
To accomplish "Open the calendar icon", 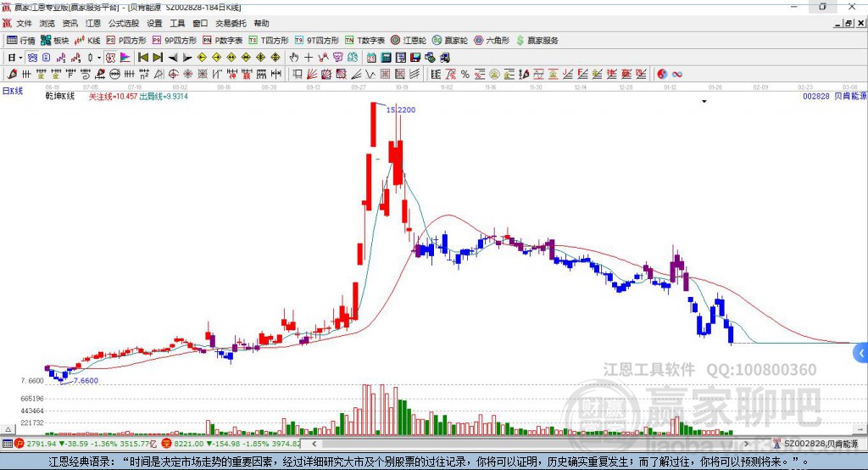I will [x=371, y=58].
